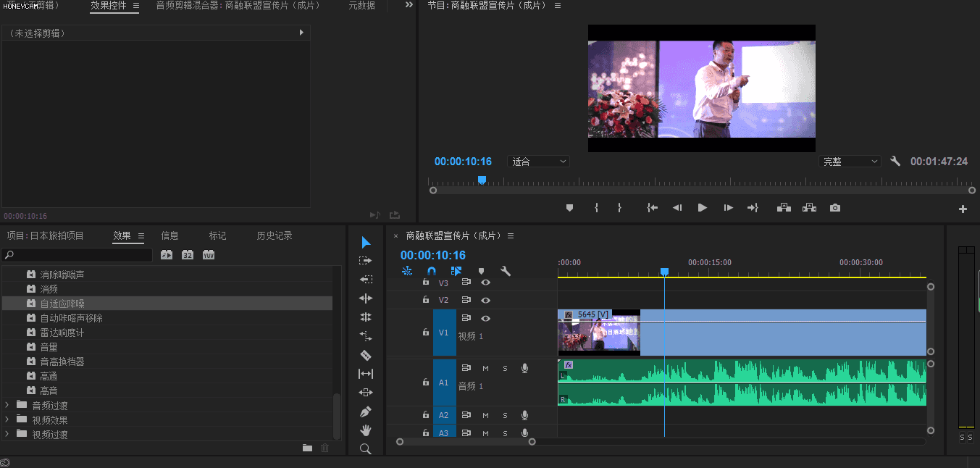Screen dimensions: 980x468
Task: Open timeline display settings wrench
Action: coord(506,272)
